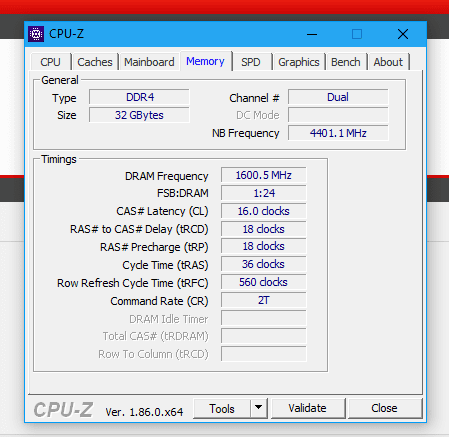Screen dimensions: 449x437
Task: Select the tRFC value 560 clocks
Action: pos(263,282)
